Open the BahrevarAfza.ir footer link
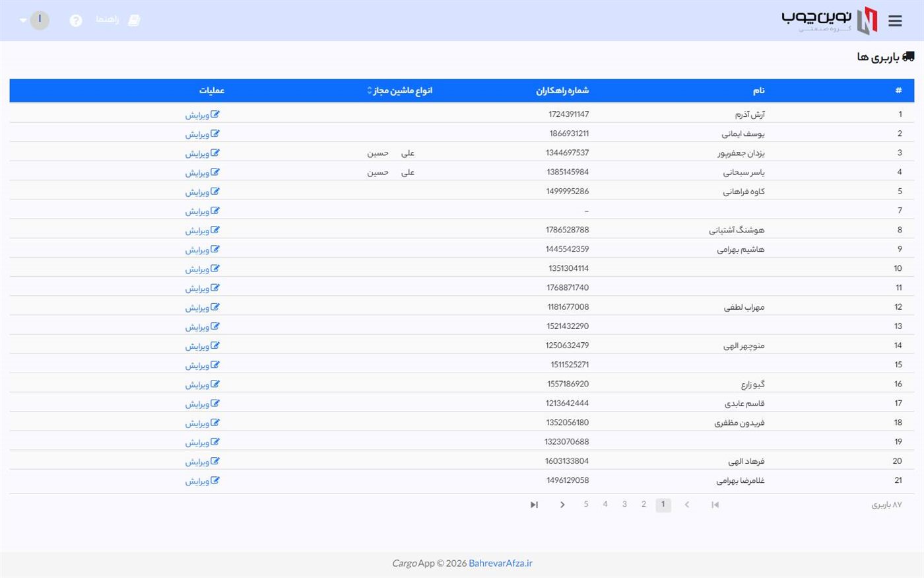 (500, 563)
